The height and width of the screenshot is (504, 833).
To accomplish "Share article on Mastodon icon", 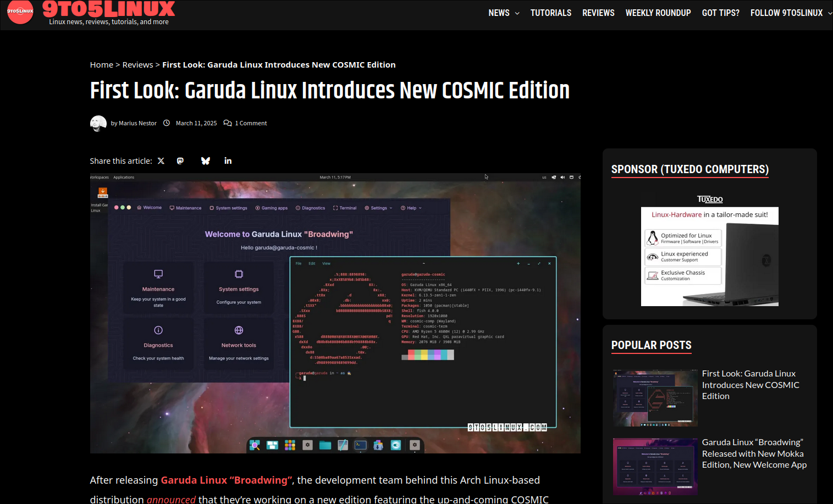I will click(180, 161).
